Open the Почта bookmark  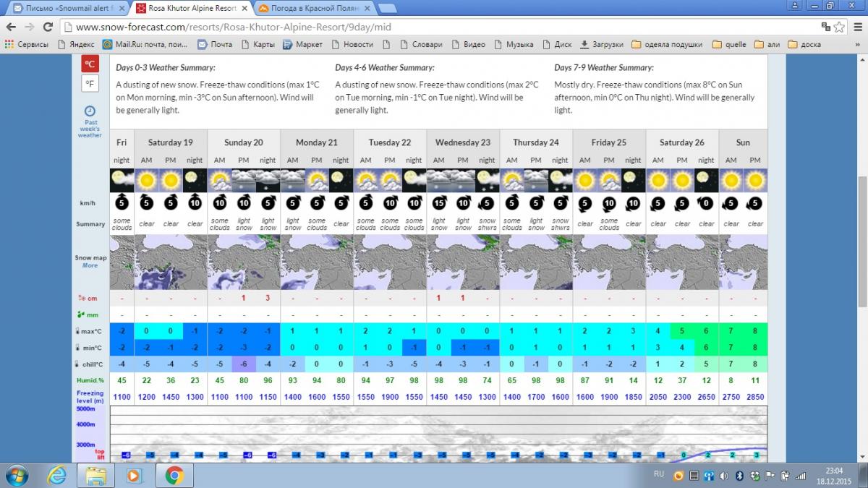tap(215, 44)
